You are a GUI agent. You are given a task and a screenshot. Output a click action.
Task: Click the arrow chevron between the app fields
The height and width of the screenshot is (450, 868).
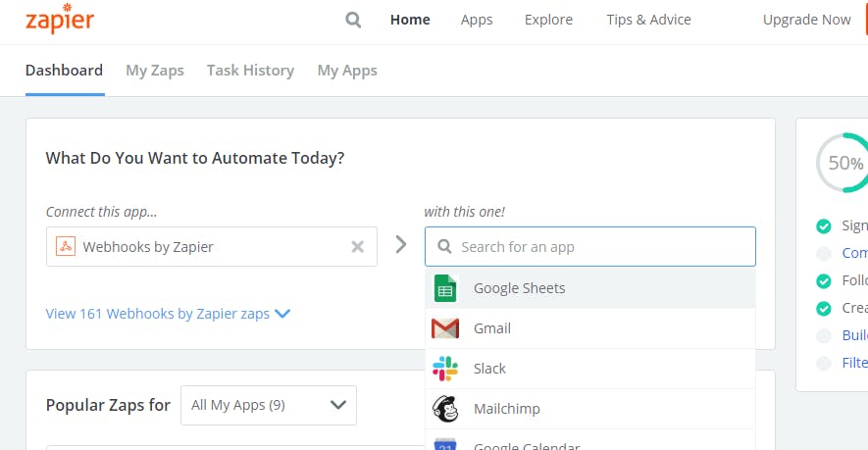tap(400, 245)
